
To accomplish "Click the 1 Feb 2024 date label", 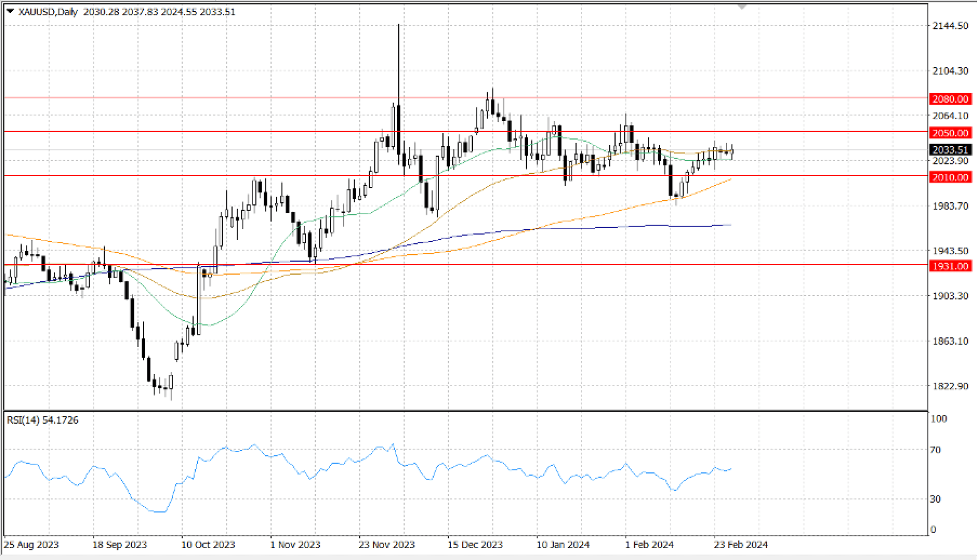I will pyautogui.click(x=650, y=545).
